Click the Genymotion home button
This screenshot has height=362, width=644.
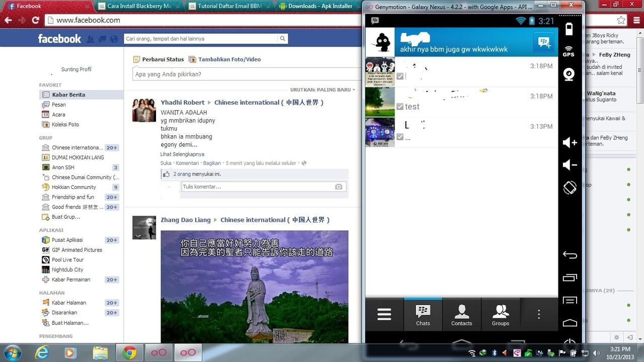pyautogui.click(x=570, y=322)
